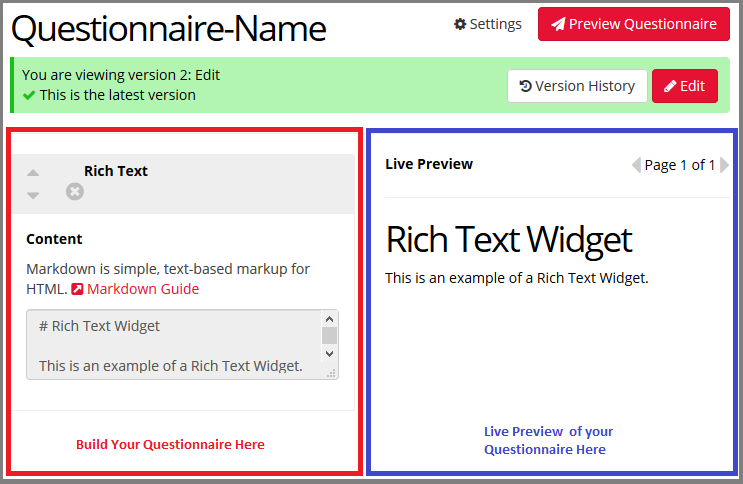Screen dimensions: 743x484
Task: Click the text area resize handle
Action: 331,372
